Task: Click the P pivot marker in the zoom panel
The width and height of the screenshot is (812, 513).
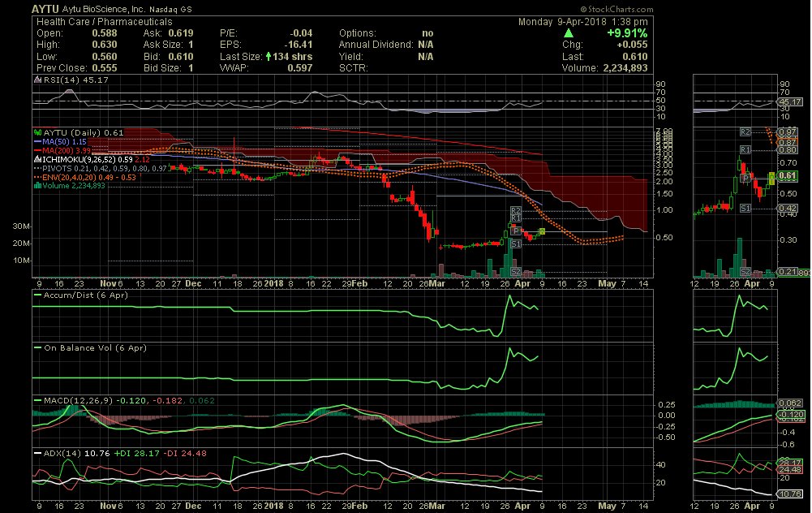Action: click(745, 179)
